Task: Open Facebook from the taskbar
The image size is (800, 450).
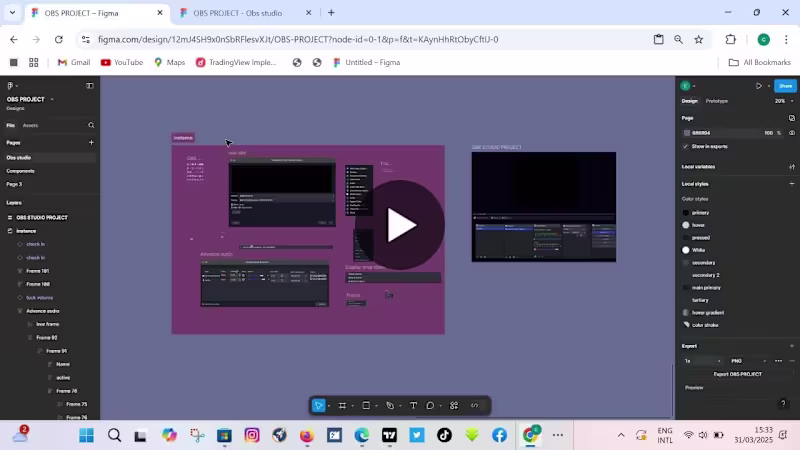Action: coord(499,435)
